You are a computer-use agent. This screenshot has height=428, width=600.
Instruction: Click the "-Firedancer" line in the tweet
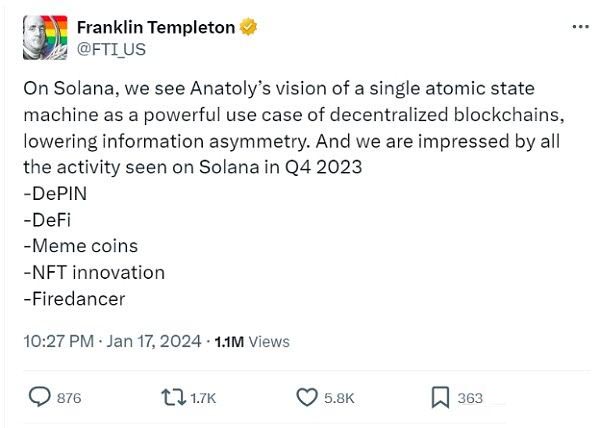coord(74,297)
